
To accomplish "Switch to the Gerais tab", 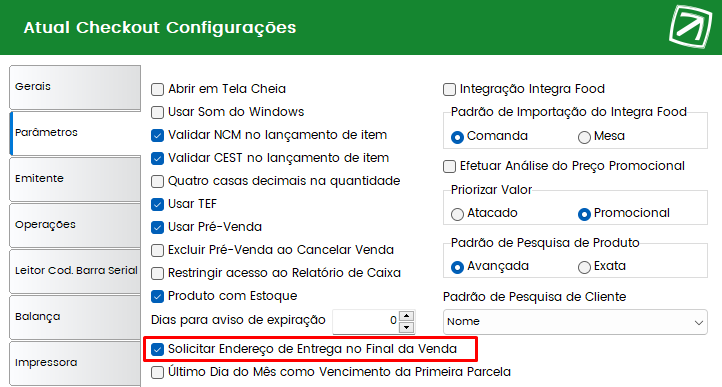I will (x=75, y=87).
